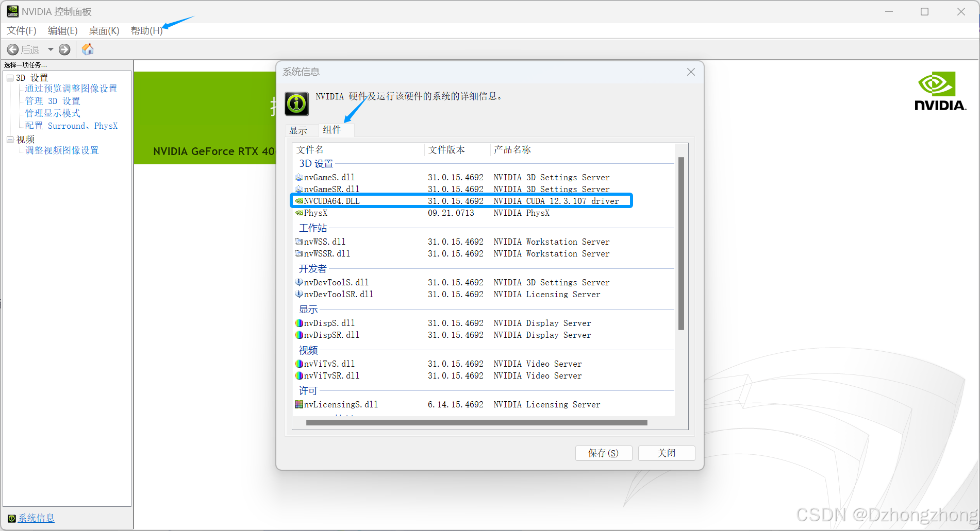Click the nvWSS.dll file icon

[x=299, y=242]
